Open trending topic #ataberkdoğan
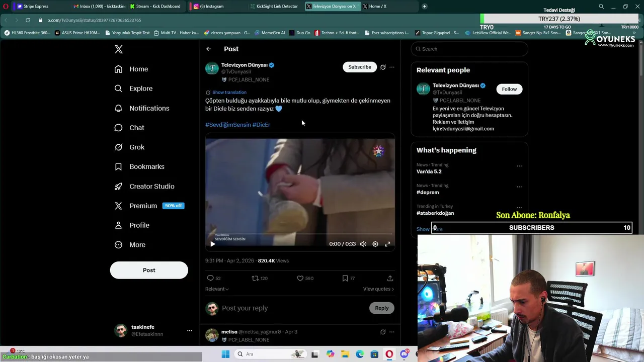Image resolution: width=644 pixels, height=362 pixels. [x=435, y=213]
